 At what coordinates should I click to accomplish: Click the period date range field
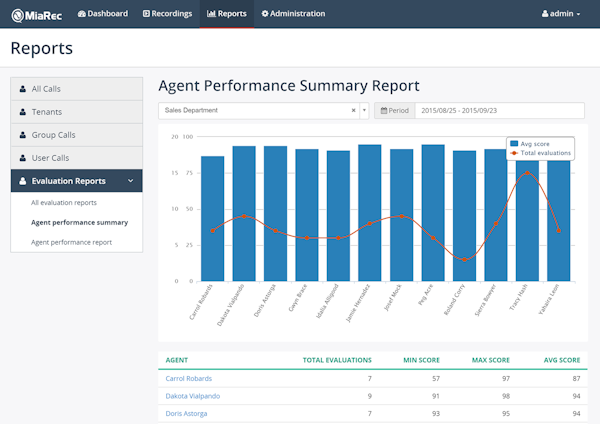499,111
